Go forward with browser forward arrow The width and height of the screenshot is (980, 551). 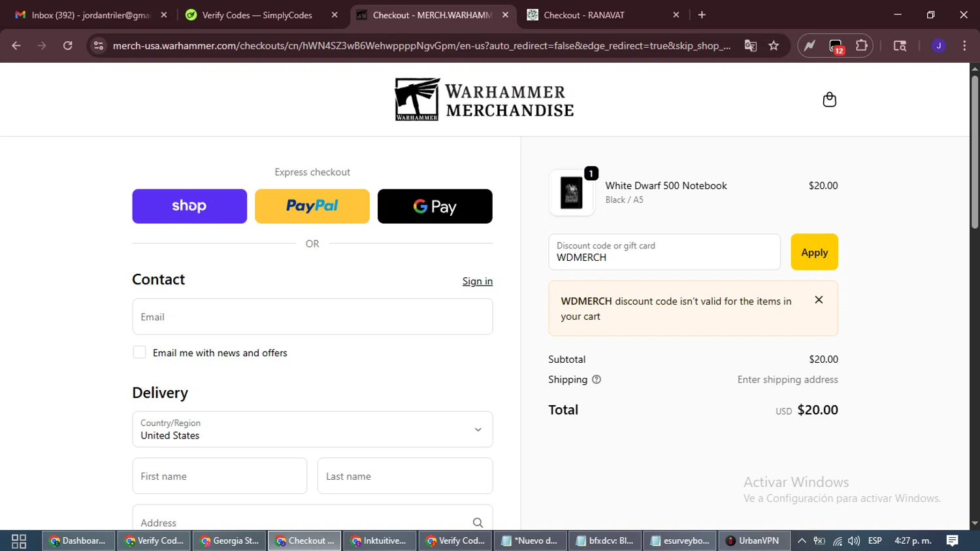[42, 46]
